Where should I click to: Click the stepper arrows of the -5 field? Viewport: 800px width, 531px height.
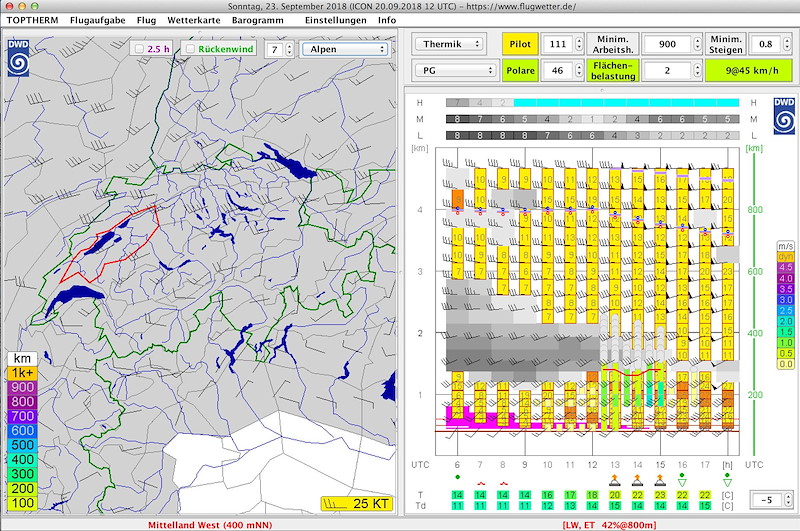(x=788, y=499)
